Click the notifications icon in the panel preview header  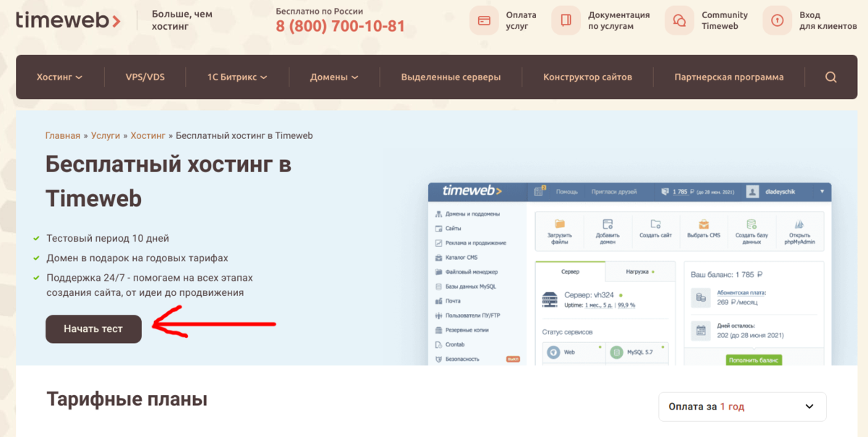click(x=539, y=191)
